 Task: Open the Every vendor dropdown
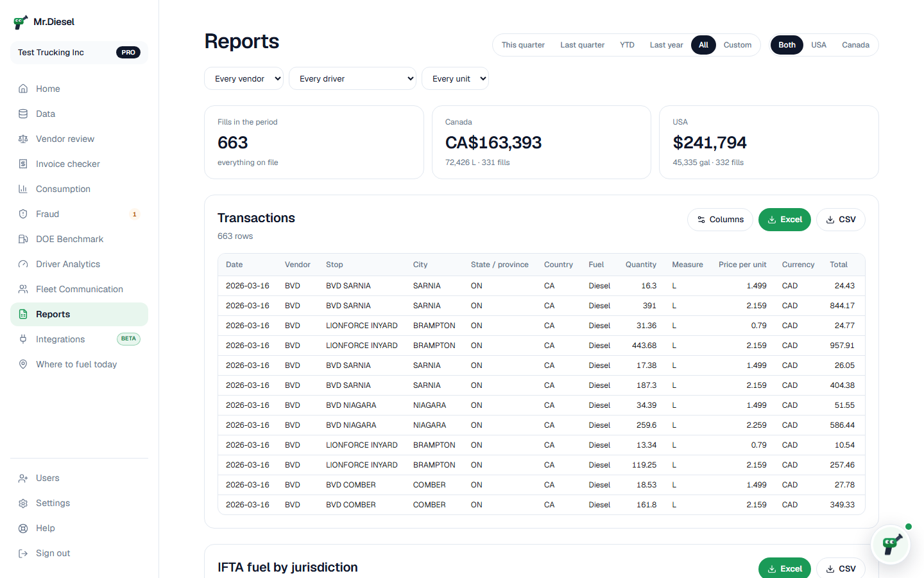coord(244,78)
